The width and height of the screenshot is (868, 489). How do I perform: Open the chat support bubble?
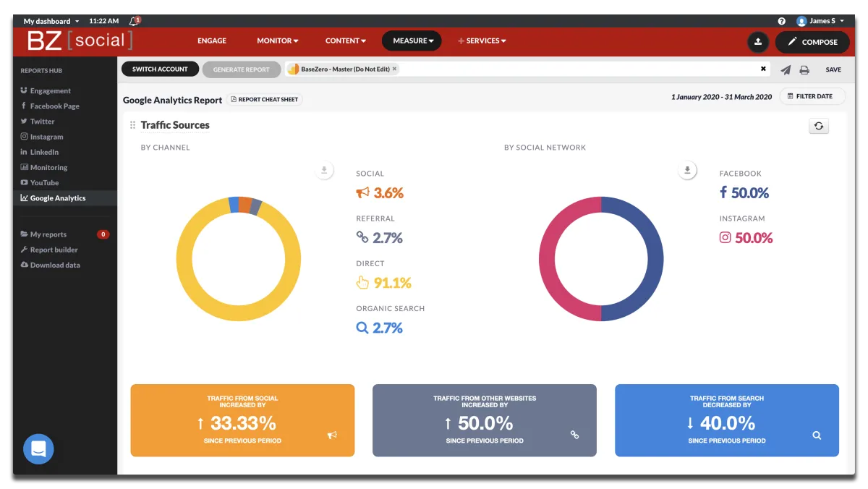38,448
